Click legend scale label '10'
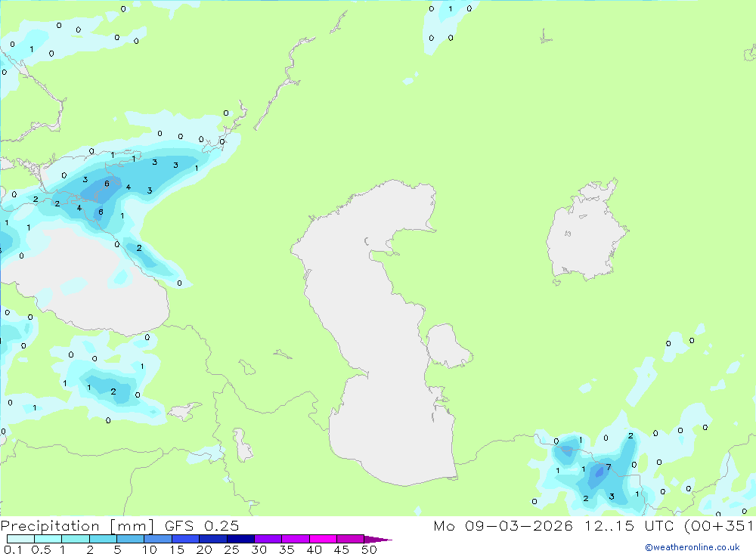 (x=150, y=549)
